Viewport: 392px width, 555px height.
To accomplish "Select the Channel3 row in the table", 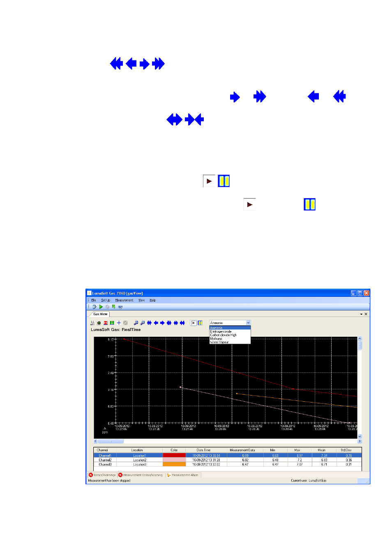I will click(228, 464).
